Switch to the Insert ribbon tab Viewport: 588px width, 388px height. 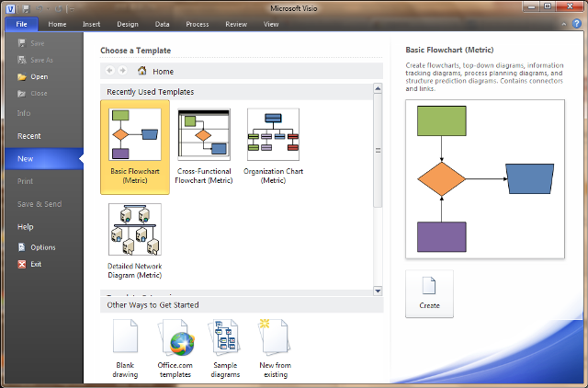[x=91, y=24]
